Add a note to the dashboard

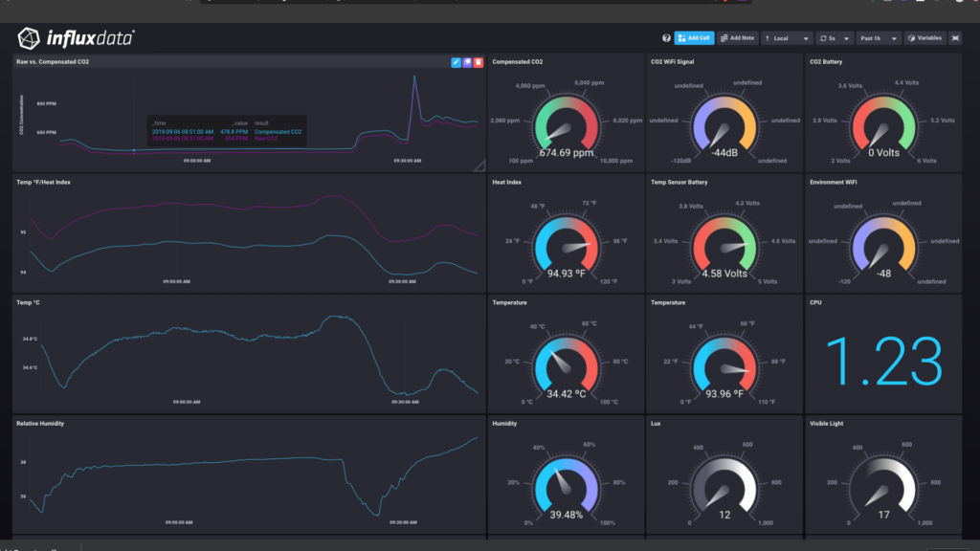(x=737, y=38)
